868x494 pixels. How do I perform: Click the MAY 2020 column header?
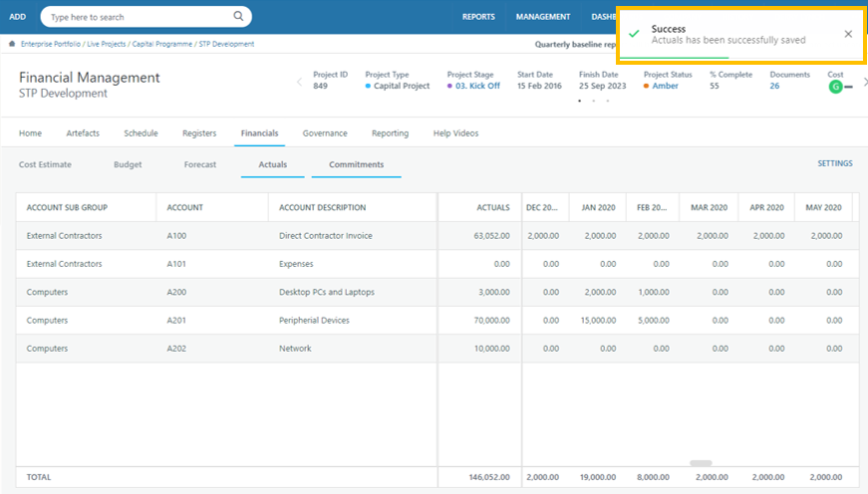(823, 207)
